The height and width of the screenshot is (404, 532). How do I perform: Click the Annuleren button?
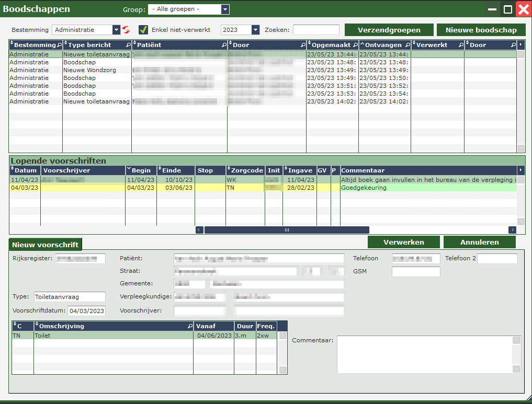479,242
